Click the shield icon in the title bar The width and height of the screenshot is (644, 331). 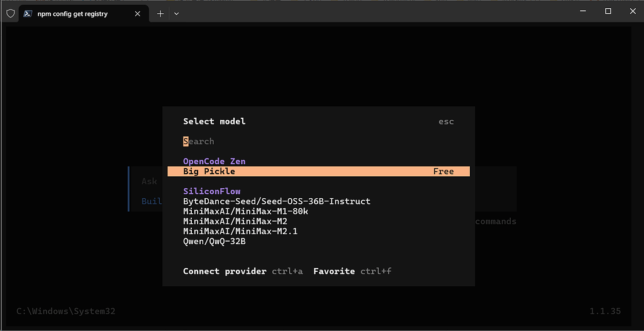coord(11,14)
